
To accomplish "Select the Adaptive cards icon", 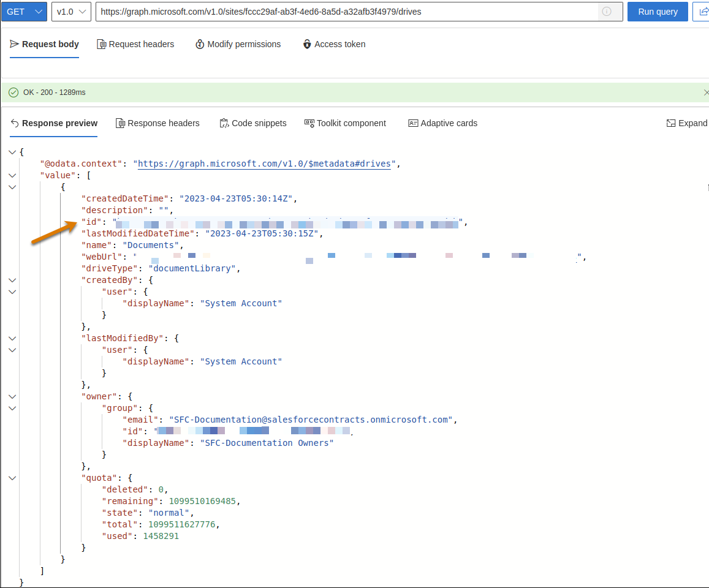I will pyautogui.click(x=413, y=123).
